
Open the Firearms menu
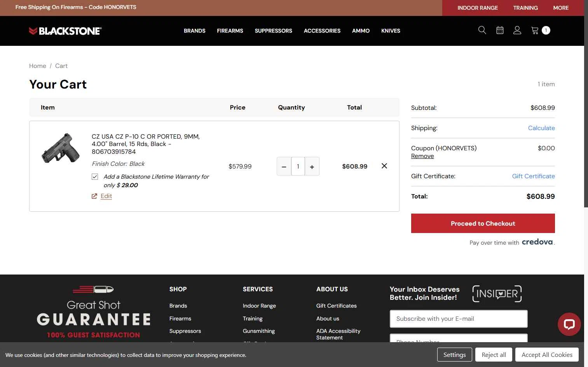pos(230,31)
